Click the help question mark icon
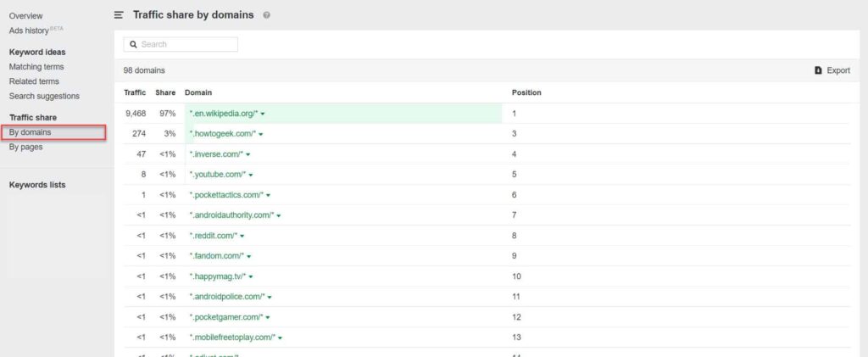This screenshot has width=868, height=357. (x=267, y=15)
